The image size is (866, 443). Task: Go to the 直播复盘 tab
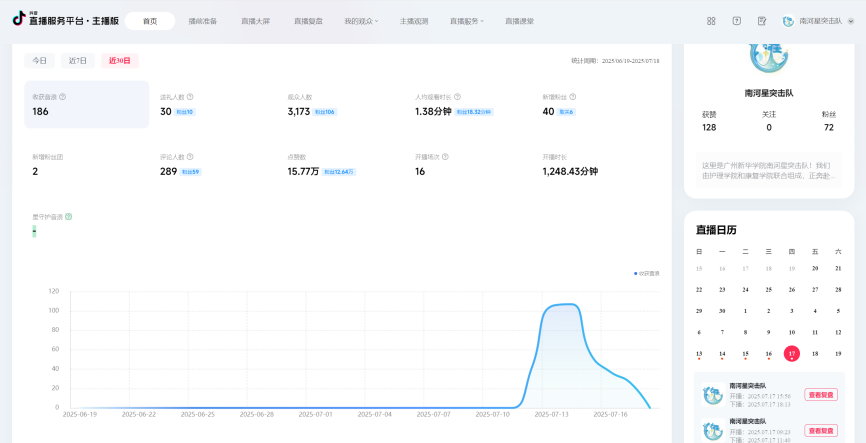[308, 21]
